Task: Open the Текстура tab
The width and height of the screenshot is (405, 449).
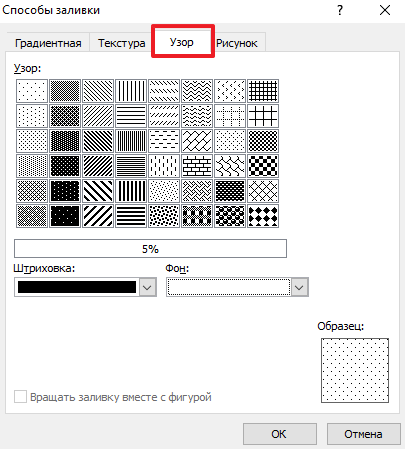Action: pos(122,43)
